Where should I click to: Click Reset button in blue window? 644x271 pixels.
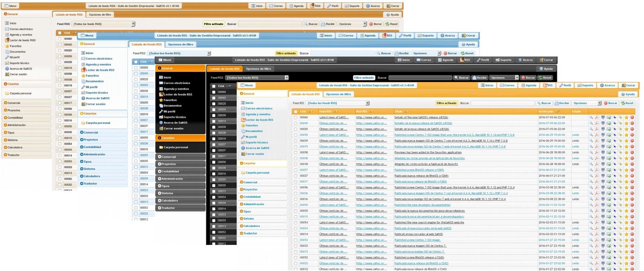pyautogui.click(x=467, y=53)
